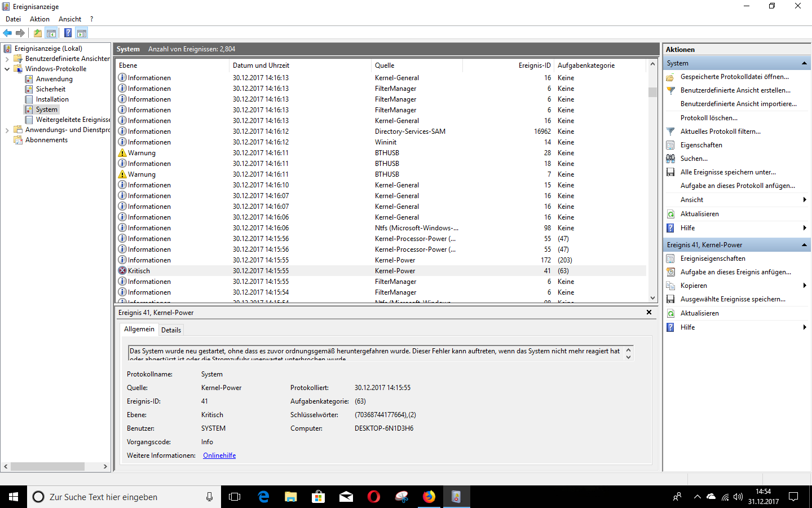Image resolution: width=812 pixels, height=508 pixels.
Task: Expand Anwendungs- und Dienstprotokolle node
Action: tap(7, 130)
